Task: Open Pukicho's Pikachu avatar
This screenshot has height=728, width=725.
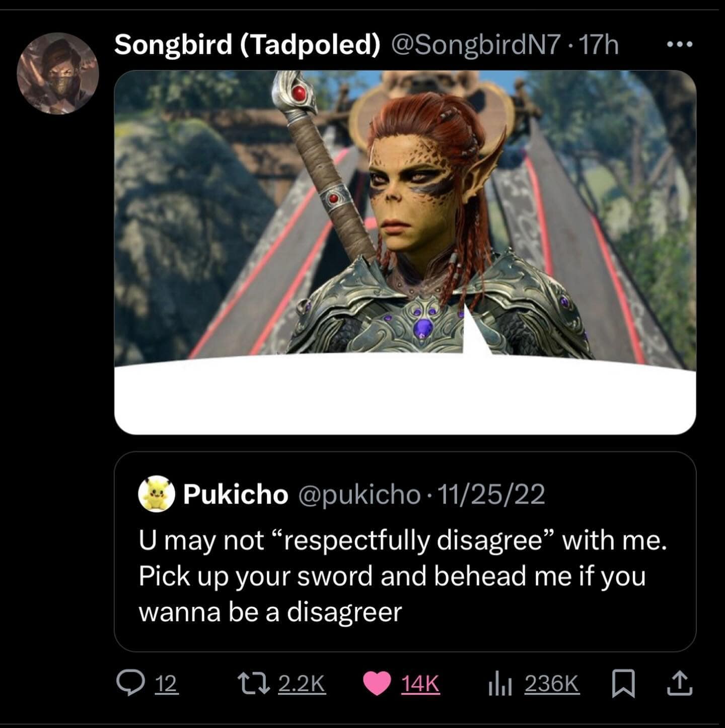Action: pyautogui.click(x=157, y=493)
